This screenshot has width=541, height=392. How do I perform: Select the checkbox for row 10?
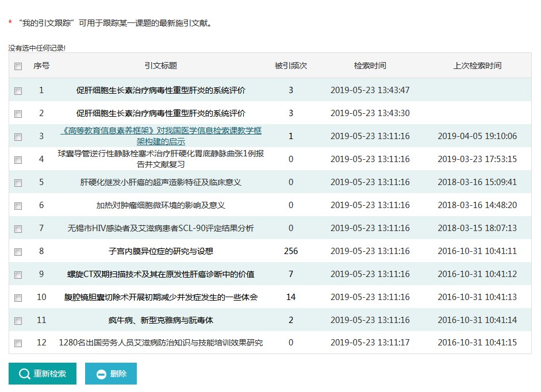point(18,298)
